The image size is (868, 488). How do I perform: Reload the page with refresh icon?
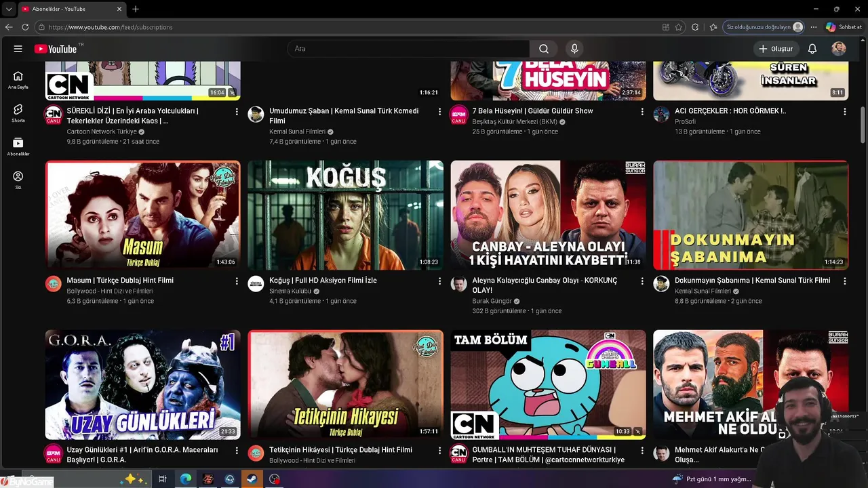coord(25,27)
